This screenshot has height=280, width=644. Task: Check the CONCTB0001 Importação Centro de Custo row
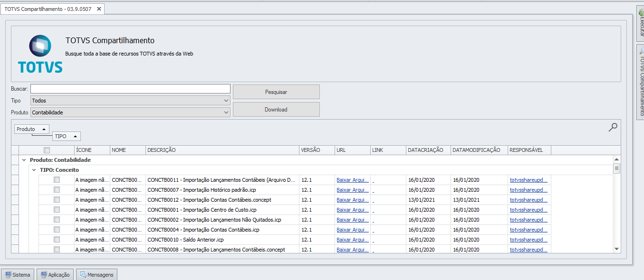pos(57,210)
